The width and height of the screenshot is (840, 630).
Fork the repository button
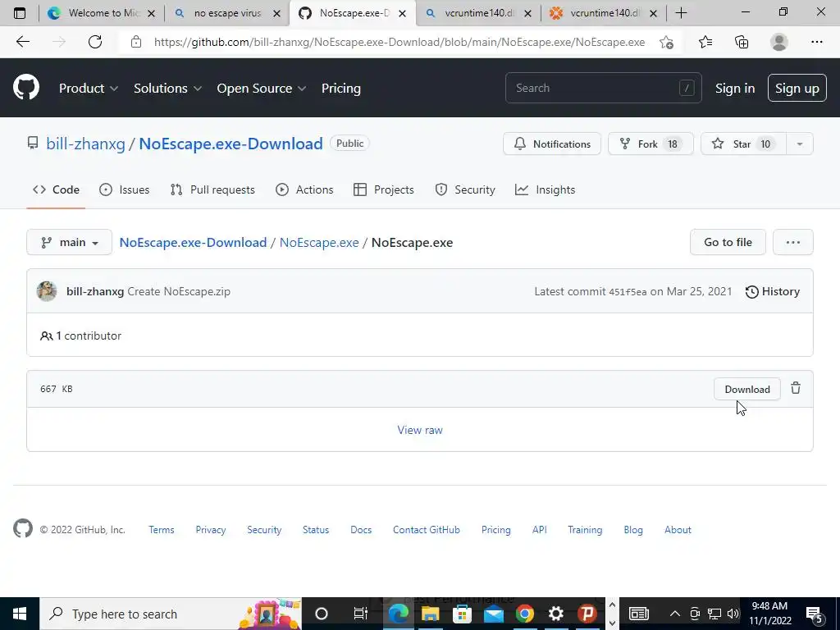point(651,144)
